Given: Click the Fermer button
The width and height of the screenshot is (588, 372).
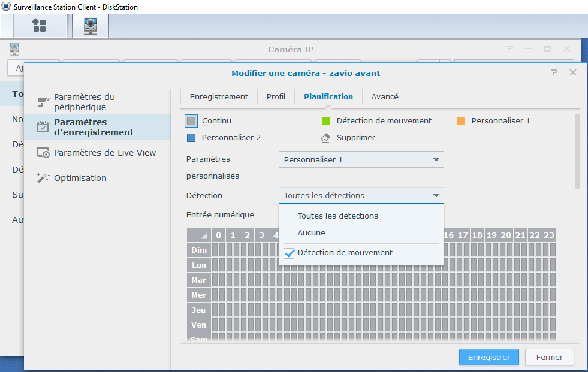Looking at the screenshot, I should [x=549, y=357].
